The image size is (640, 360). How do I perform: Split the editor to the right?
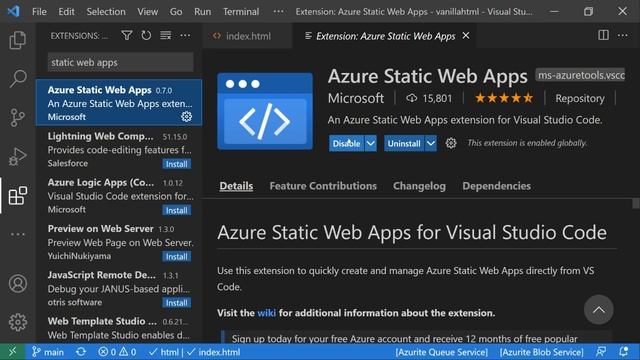[603, 36]
